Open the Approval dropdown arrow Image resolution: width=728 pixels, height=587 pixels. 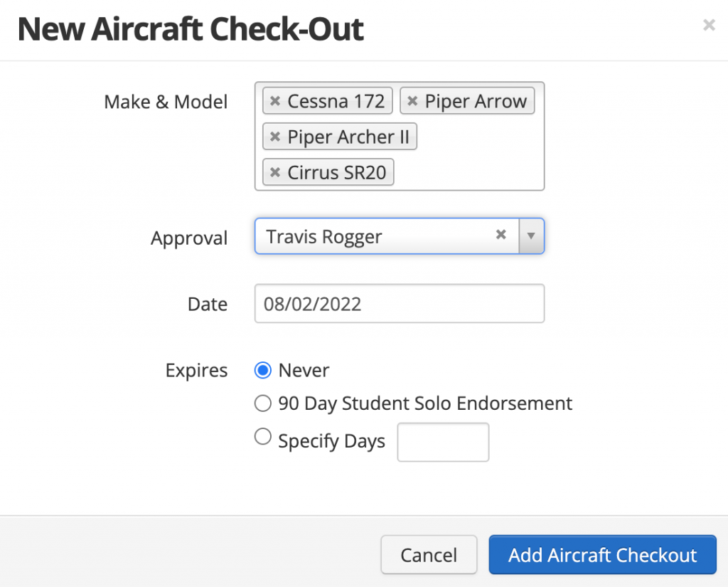(x=532, y=236)
